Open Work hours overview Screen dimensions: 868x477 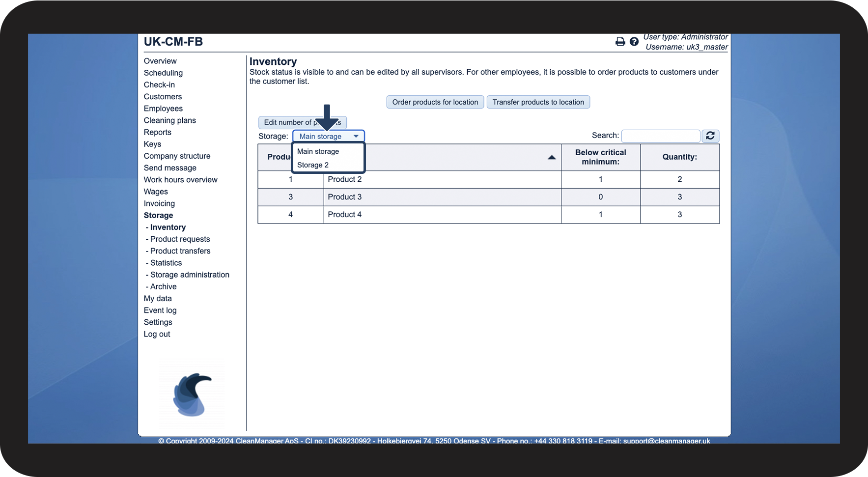click(x=181, y=180)
